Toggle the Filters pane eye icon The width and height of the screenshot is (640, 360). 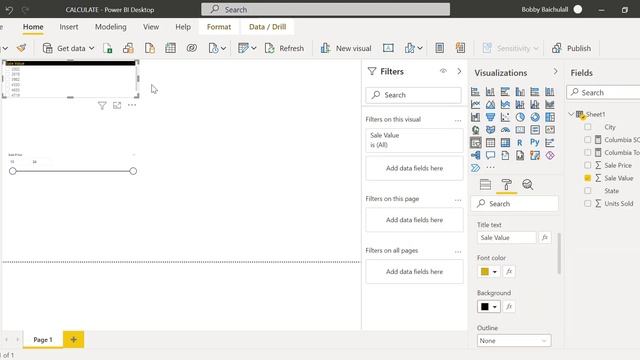coord(443,71)
